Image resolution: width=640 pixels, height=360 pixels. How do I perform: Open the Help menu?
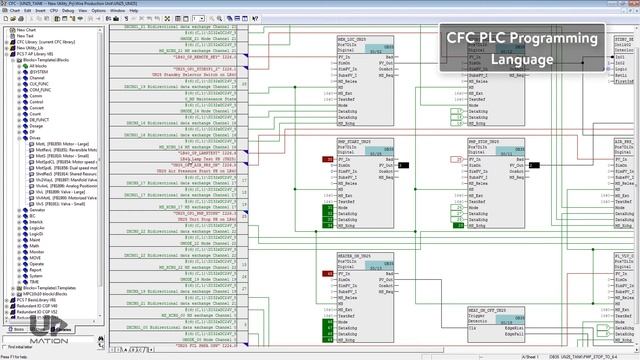[x=133, y=11]
